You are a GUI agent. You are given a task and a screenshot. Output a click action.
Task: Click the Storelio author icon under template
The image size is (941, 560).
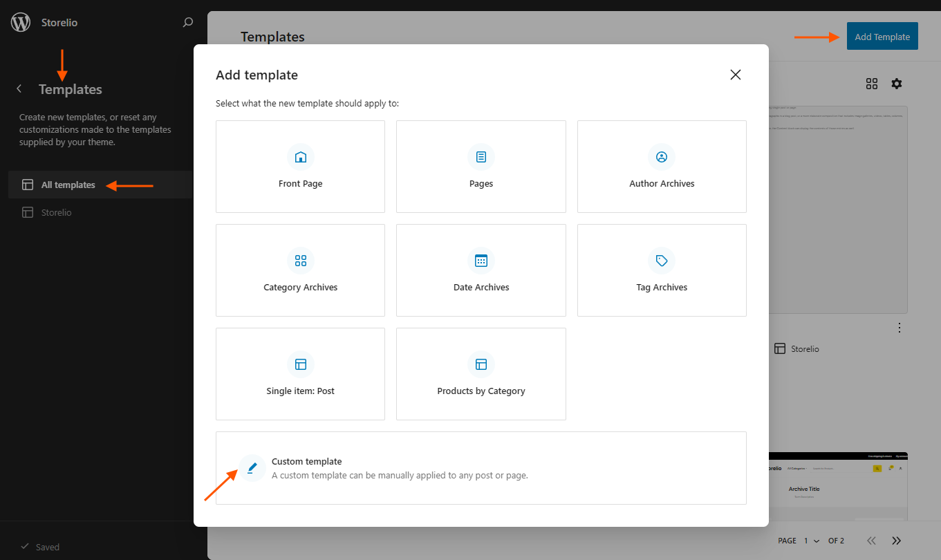(780, 349)
